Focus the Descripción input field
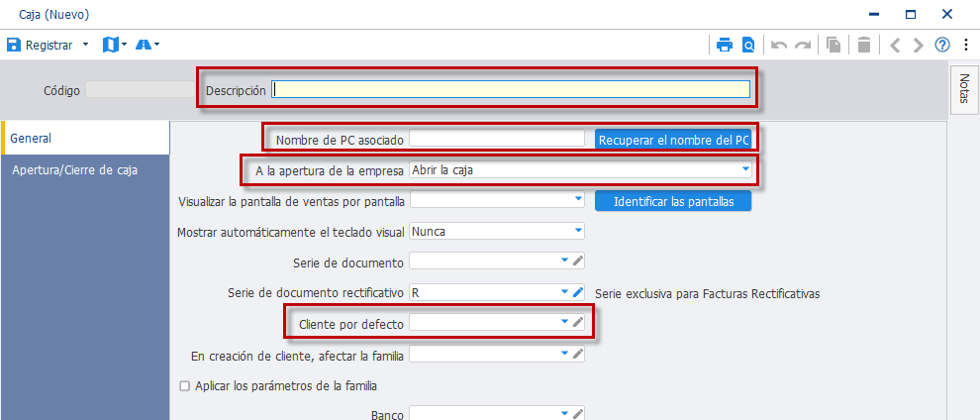 tap(511, 90)
